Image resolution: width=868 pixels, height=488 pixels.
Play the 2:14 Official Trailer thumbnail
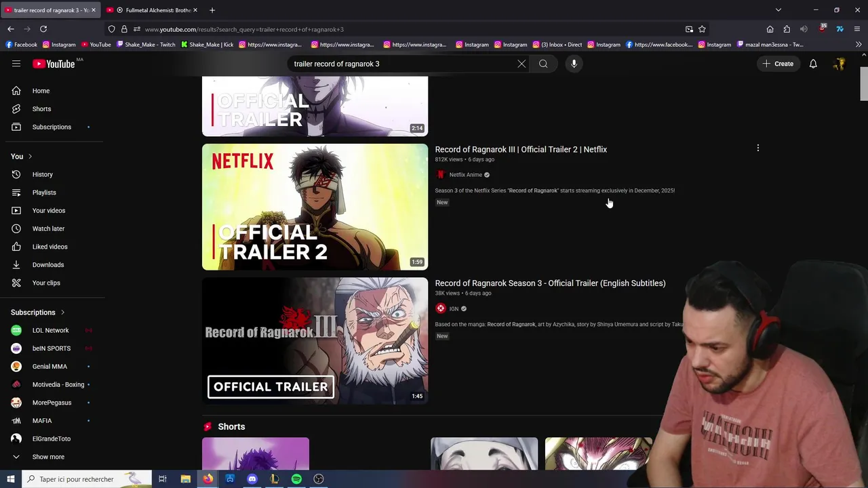(315, 106)
